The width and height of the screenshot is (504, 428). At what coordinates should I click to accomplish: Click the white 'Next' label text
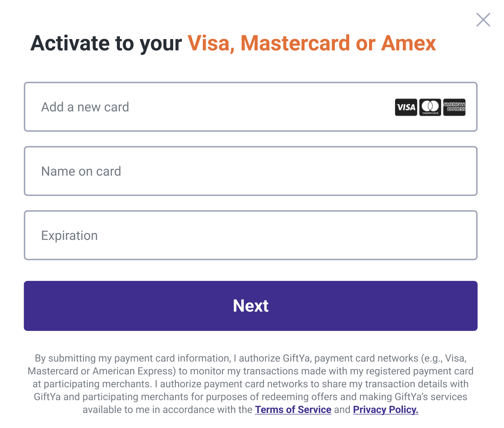click(251, 306)
